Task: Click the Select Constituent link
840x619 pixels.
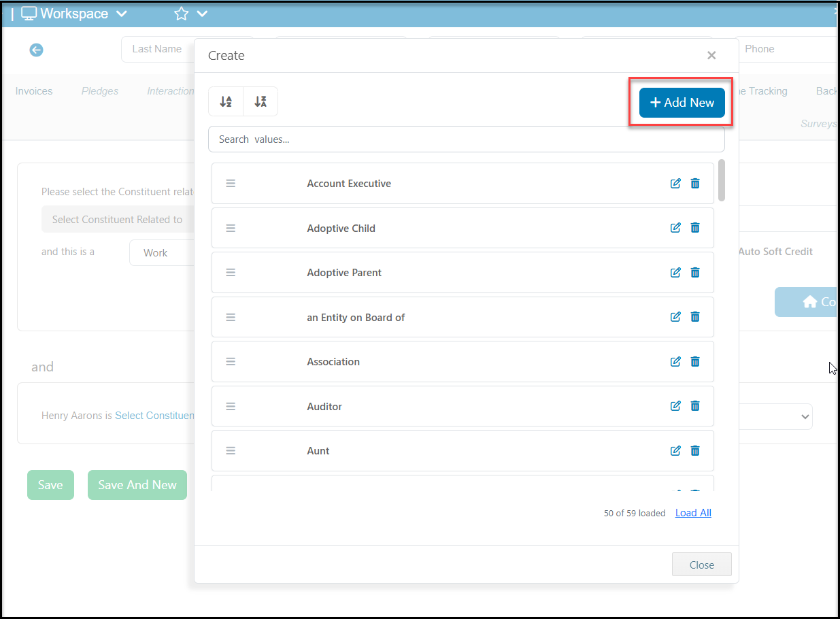Action: click(x=154, y=415)
